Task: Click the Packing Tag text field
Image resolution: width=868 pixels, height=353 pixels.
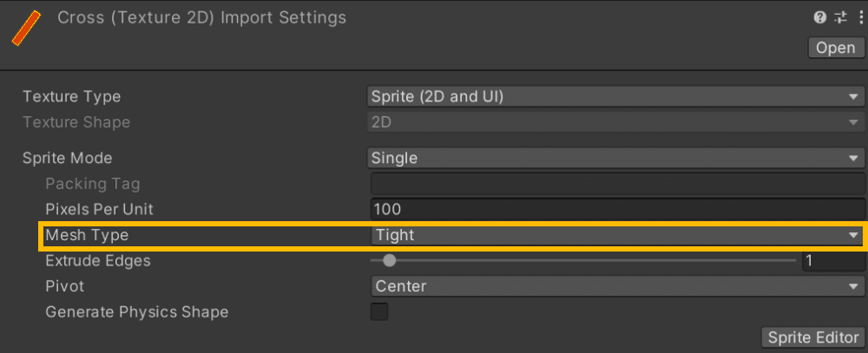Action: (615, 184)
